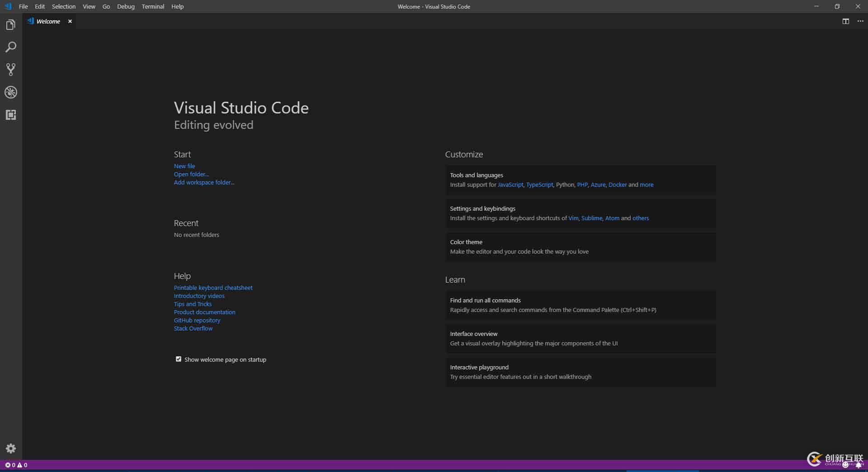Screen dimensions: 868x472
Task: Launch the Interactive playground walkthrough
Action: pos(479,367)
